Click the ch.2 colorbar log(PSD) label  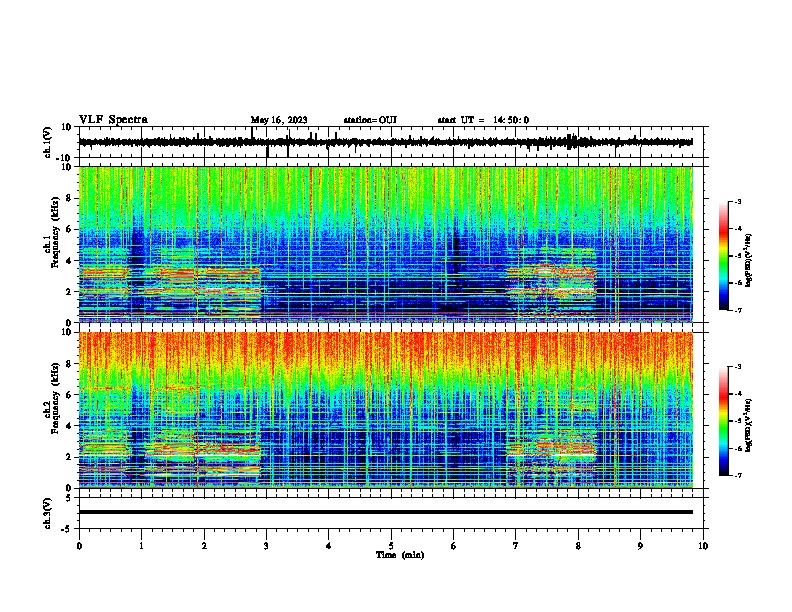749,425
